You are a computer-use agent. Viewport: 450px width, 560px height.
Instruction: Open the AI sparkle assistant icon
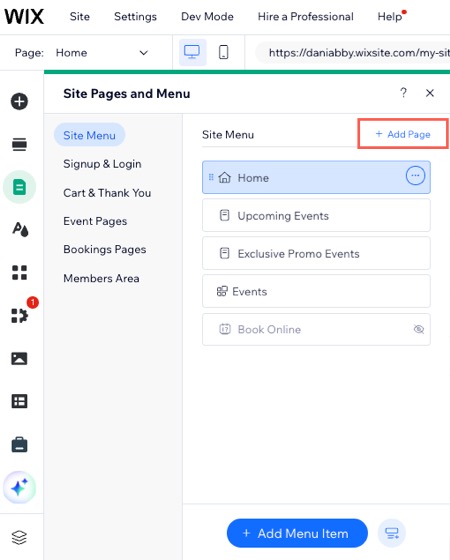19,487
